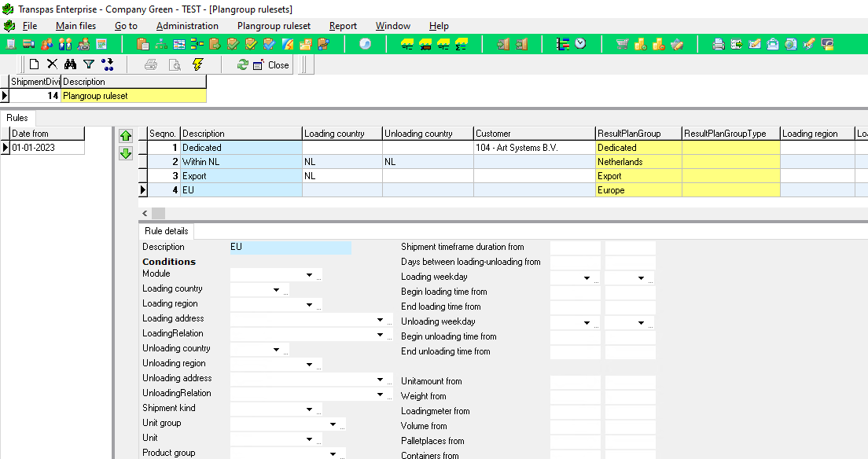Click the blue swirl globe icon
868x459 pixels.
tap(366, 44)
